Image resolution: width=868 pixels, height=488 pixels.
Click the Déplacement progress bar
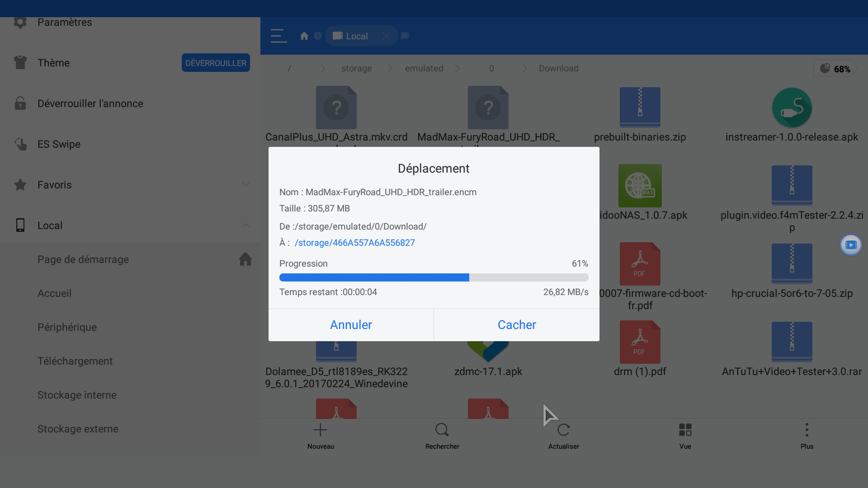point(434,277)
